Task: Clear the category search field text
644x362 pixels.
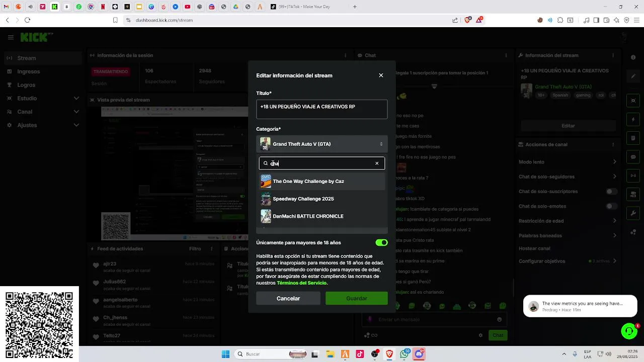Action: click(377, 163)
